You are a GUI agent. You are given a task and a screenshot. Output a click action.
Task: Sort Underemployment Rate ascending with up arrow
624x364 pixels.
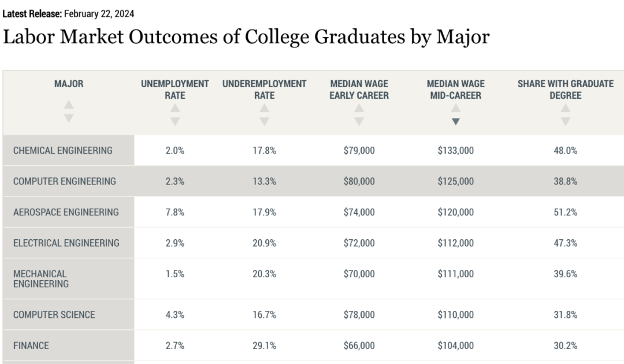tap(264, 109)
